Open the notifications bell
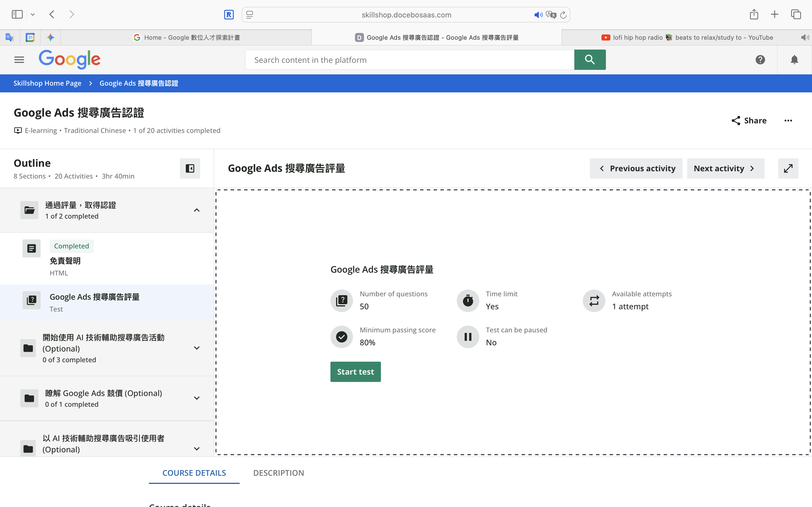This screenshot has width=812, height=507. coord(794,60)
